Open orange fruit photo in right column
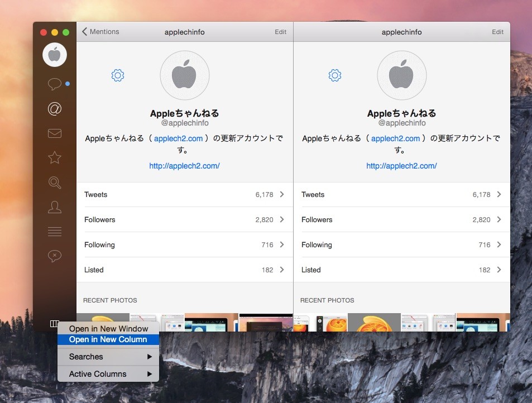 (374, 322)
